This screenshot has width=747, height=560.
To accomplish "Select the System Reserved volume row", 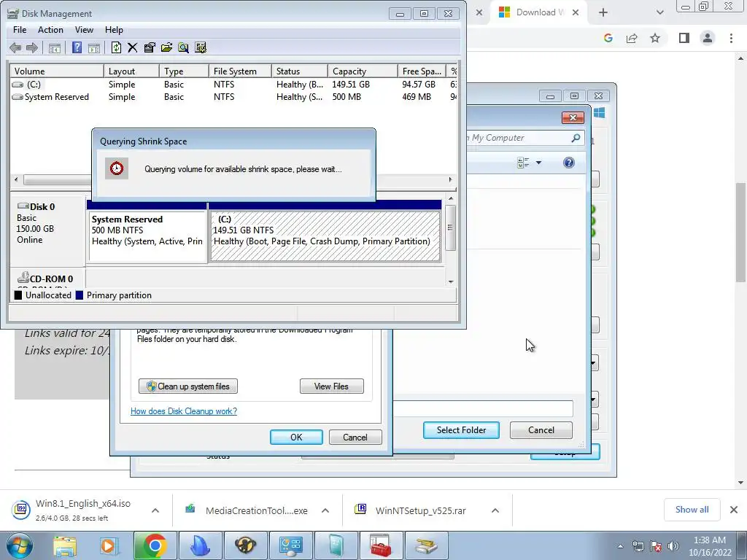I will [x=233, y=97].
